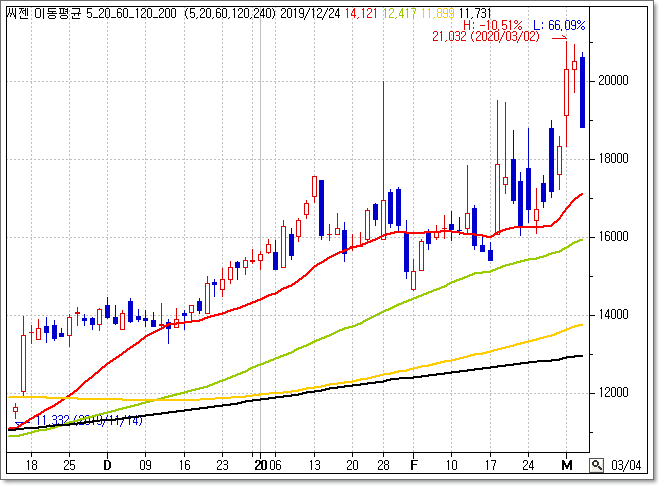Click the date axis label 17
660x486 pixels.
490,465
